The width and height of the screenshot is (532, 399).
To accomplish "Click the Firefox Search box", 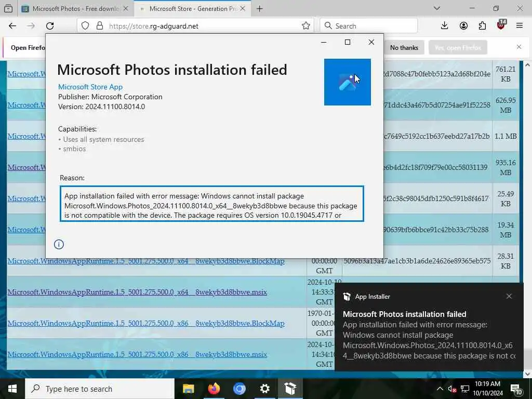I will point(369,26).
